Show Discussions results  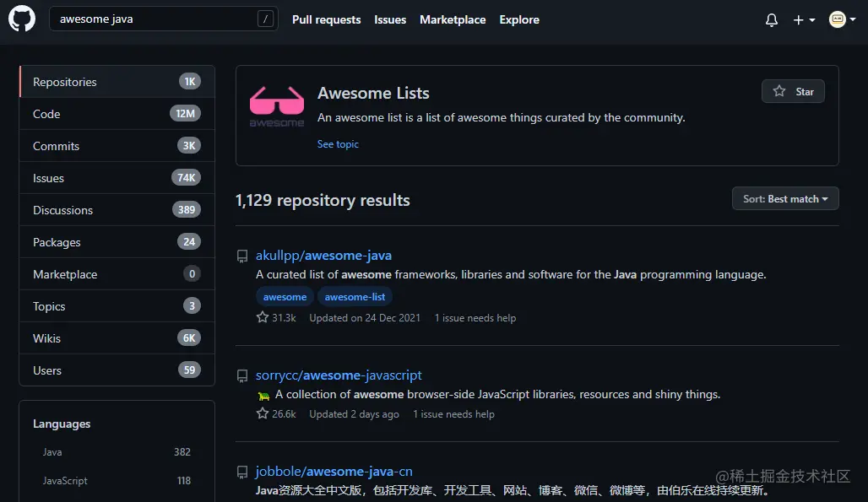(x=117, y=210)
